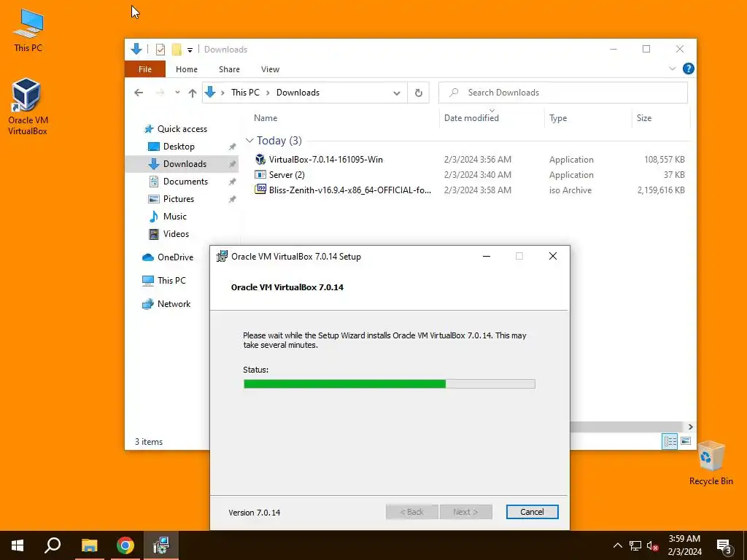747x560 pixels.
Task: Open the Customize Quick Access Toolbar dropdown
Action: pyautogui.click(x=190, y=50)
